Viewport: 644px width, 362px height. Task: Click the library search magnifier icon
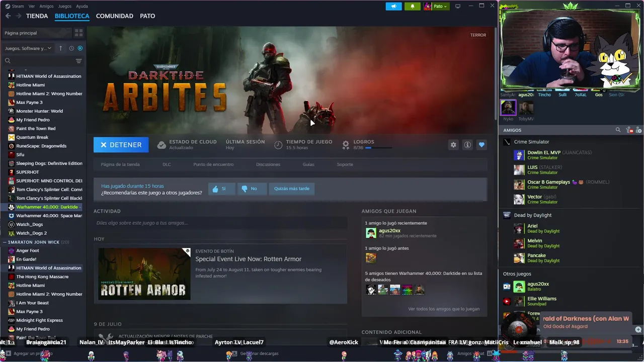[8, 61]
